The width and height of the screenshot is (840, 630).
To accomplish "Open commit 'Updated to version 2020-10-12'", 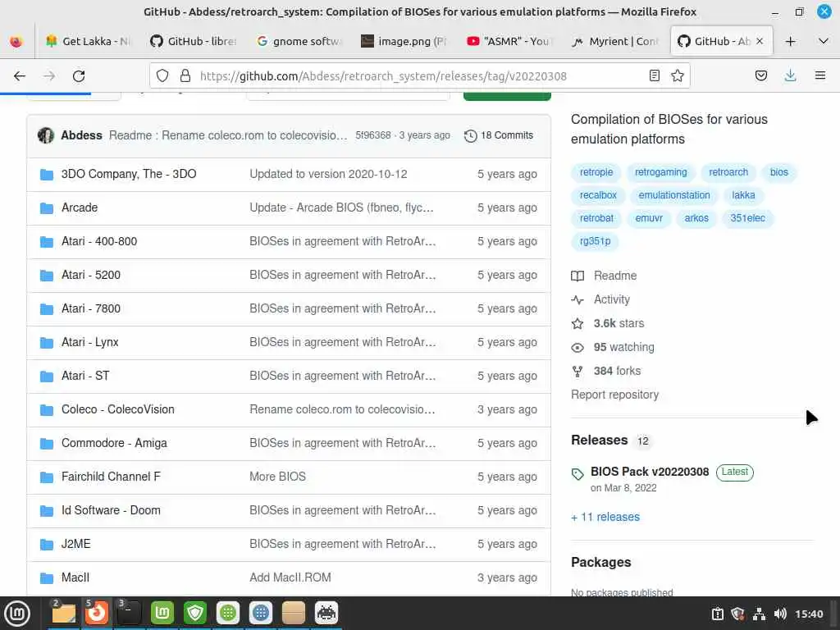I will [328, 174].
